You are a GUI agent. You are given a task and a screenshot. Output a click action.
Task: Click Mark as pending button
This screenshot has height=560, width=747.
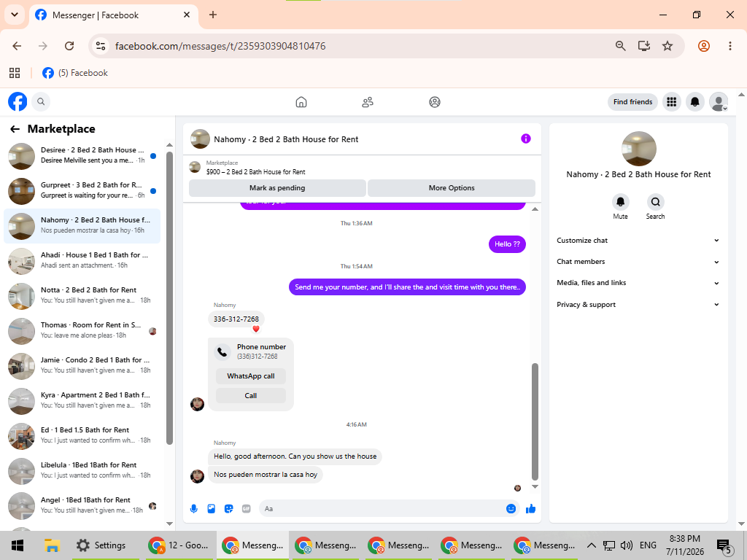(277, 187)
